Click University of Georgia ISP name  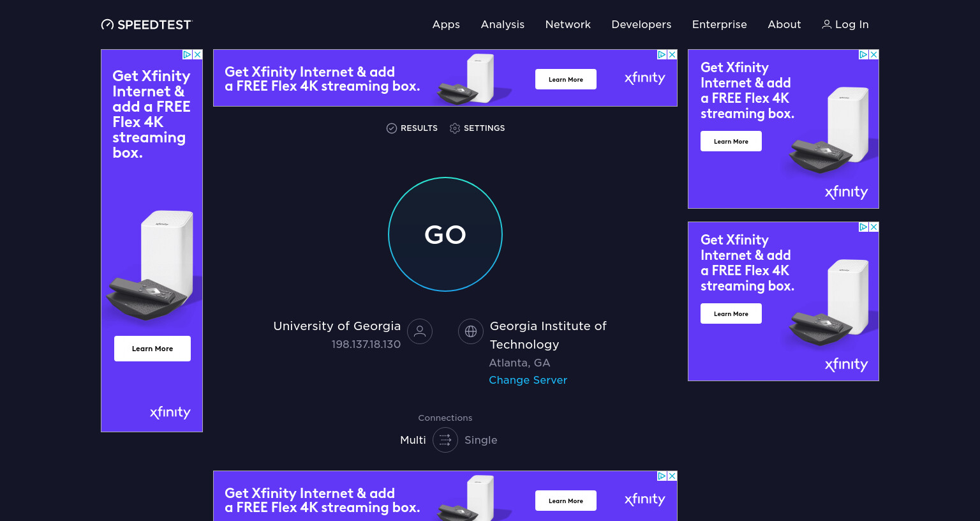(x=337, y=326)
